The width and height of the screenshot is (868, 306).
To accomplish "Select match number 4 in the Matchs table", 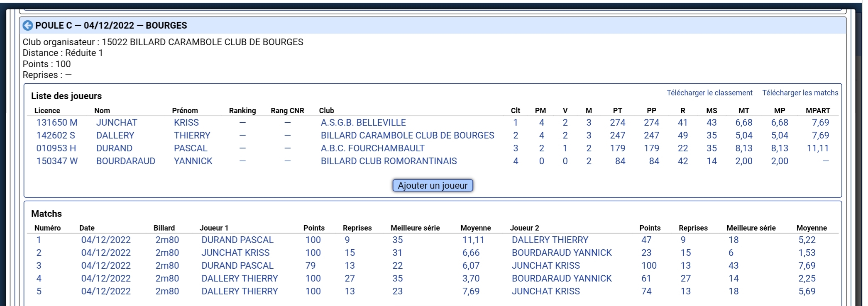I will click(x=39, y=279).
